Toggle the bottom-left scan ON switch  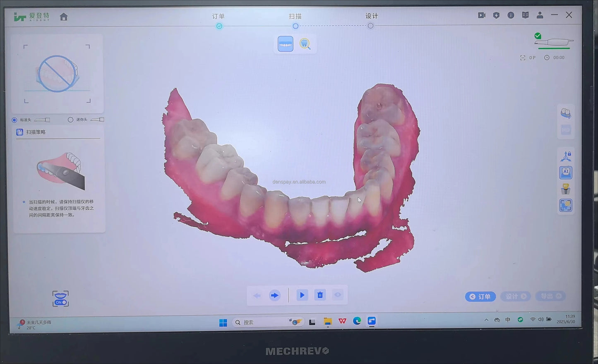pyautogui.click(x=60, y=298)
